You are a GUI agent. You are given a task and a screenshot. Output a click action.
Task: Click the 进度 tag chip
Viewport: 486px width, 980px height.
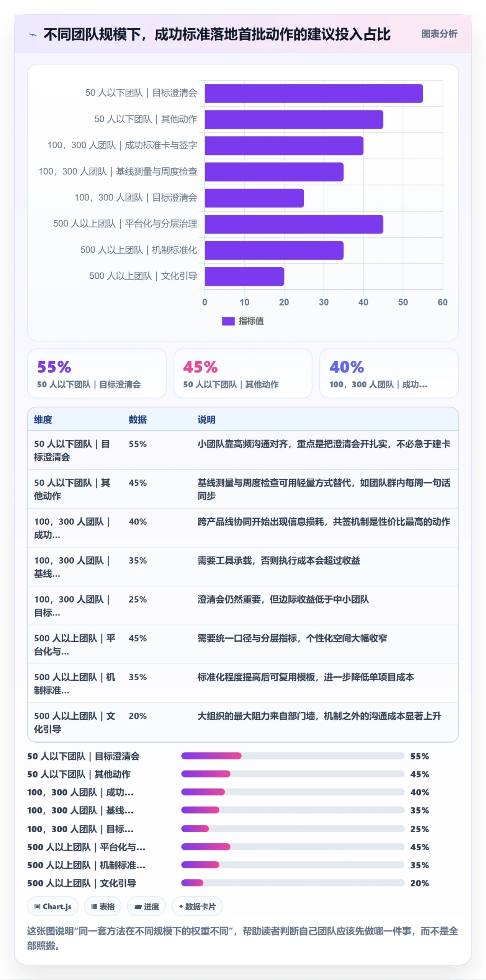[x=147, y=906]
